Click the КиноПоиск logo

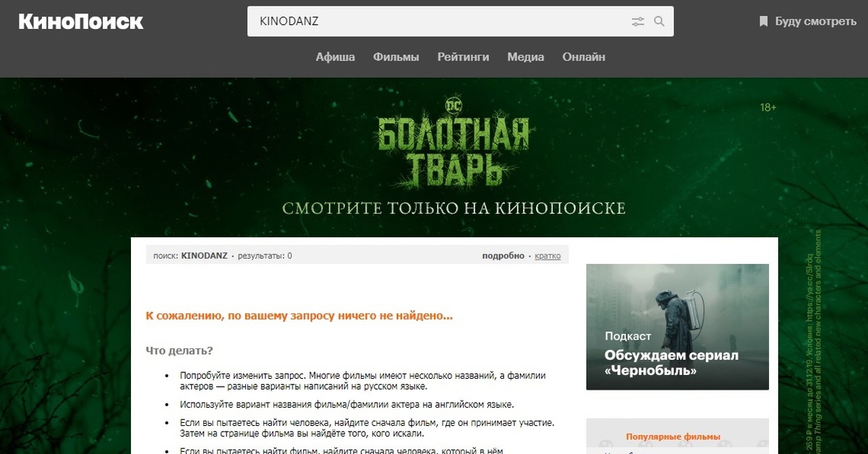click(81, 22)
